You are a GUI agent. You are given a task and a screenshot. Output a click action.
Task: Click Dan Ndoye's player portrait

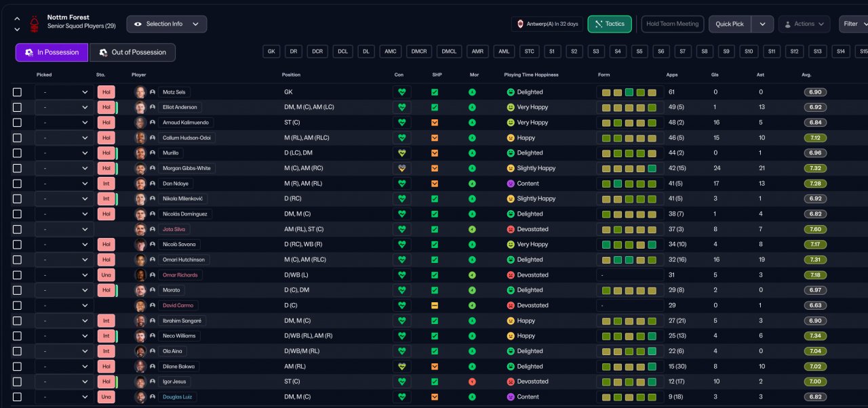click(x=140, y=184)
